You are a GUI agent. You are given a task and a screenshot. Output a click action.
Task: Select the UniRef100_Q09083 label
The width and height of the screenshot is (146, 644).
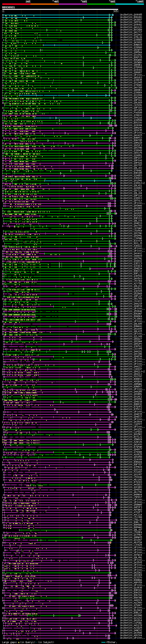click(x=131, y=70)
